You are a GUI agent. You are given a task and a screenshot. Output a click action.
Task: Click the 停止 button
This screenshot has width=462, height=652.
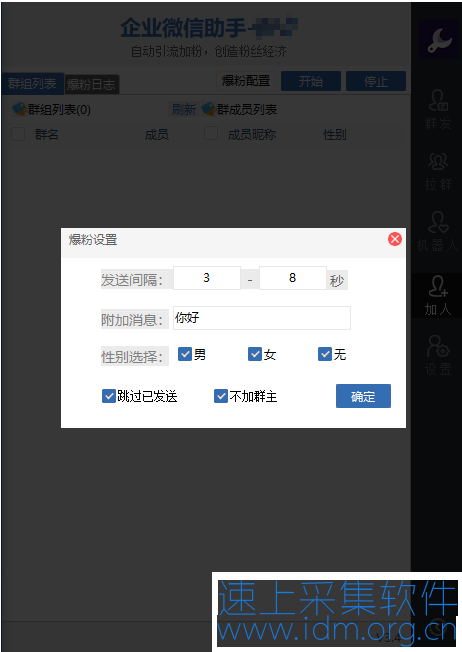click(x=376, y=81)
